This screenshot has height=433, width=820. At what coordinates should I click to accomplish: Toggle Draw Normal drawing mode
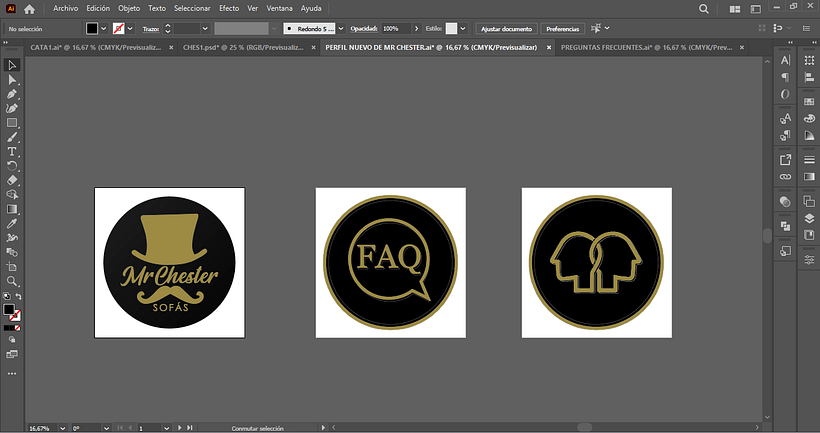[12, 340]
